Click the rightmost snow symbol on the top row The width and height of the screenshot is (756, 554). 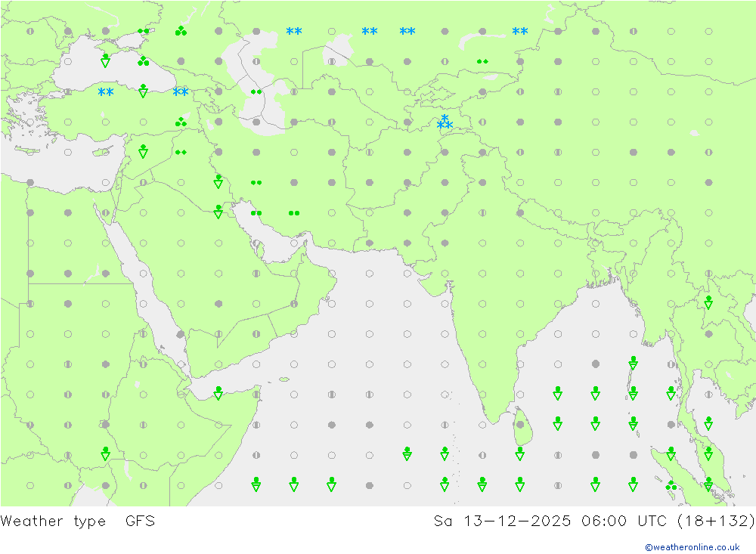(x=519, y=31)
